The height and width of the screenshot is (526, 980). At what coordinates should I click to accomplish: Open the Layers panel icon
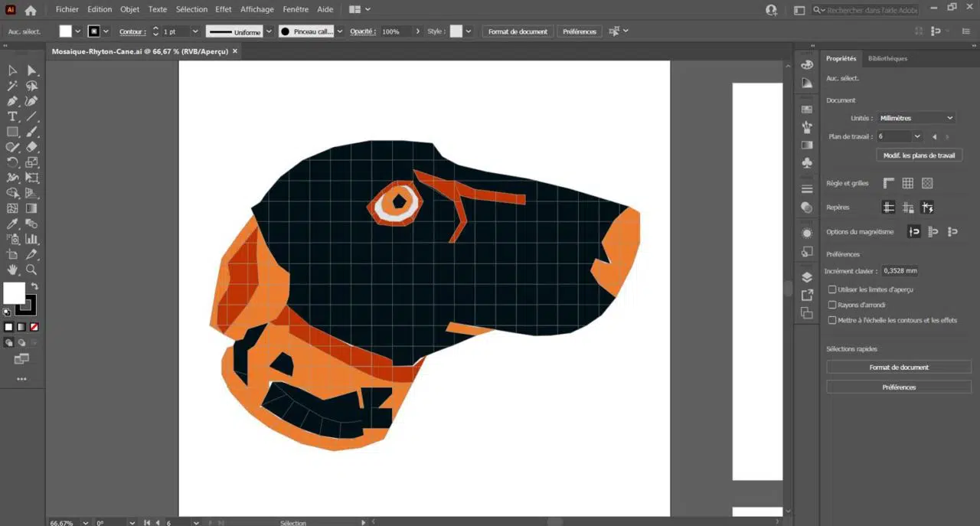[807, 277]
